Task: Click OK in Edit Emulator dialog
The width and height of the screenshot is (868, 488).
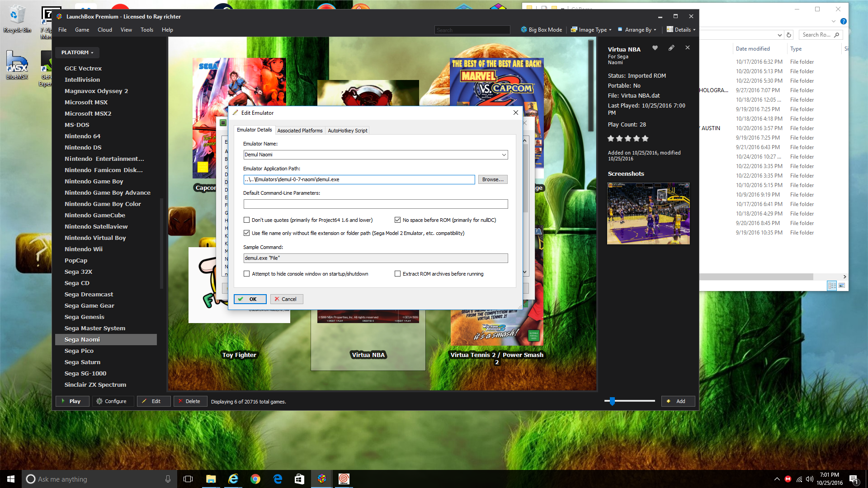Action: point(250,299)
